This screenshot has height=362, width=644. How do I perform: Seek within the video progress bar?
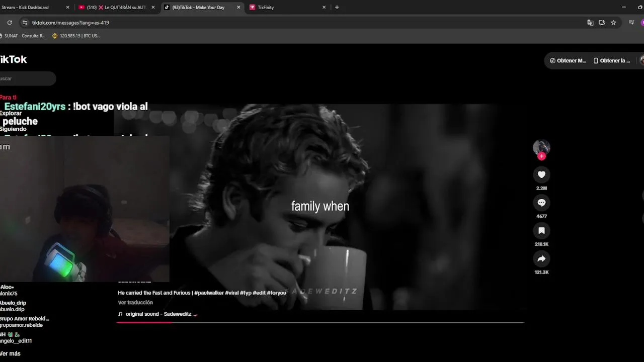pyautogui.click(x=320, y=322)
